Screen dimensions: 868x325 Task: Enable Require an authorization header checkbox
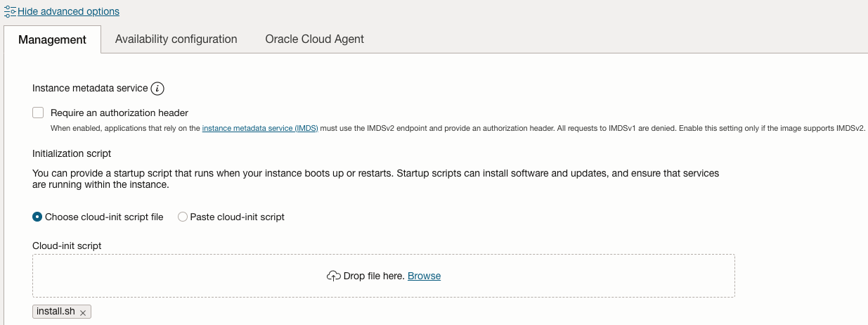[38, 113]
